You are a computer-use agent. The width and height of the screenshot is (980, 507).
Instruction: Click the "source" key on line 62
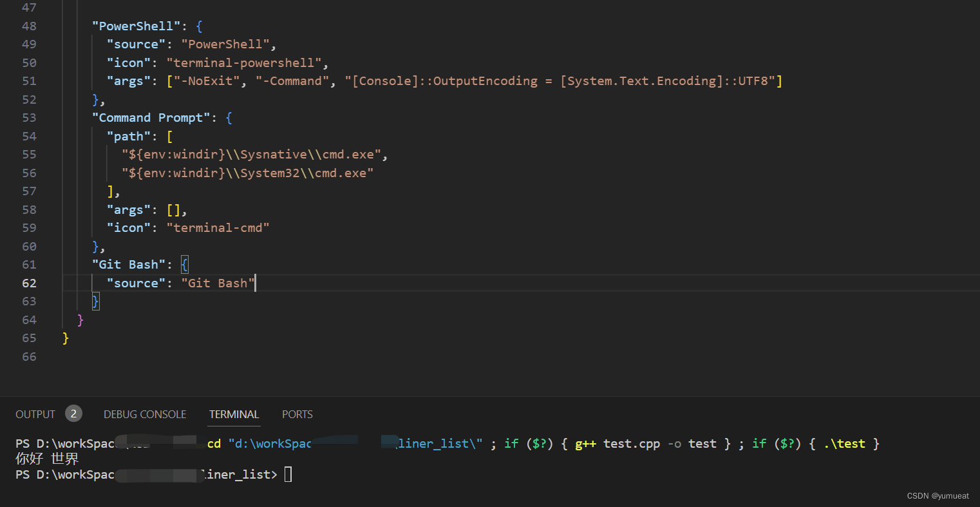click(137, 283)
